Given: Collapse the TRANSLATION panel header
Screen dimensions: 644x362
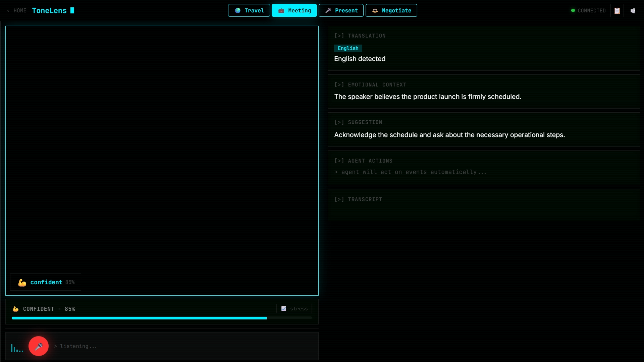Looking at the screenshot, I should click(360, 36).
